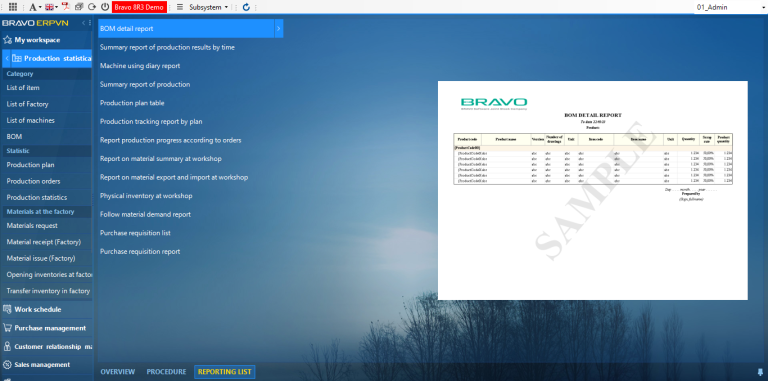768x381 pixels.
Task: Open Production plan in sidebar
Action: (x=30, y=165)
